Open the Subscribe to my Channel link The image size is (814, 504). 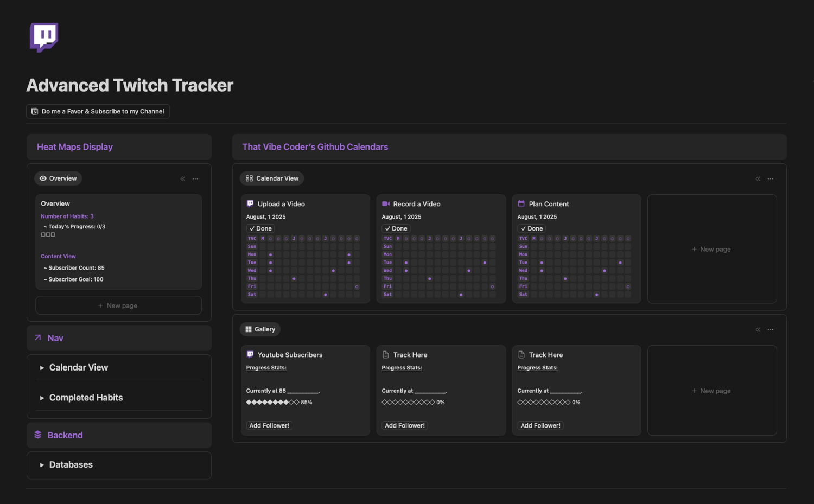point(98,111)
